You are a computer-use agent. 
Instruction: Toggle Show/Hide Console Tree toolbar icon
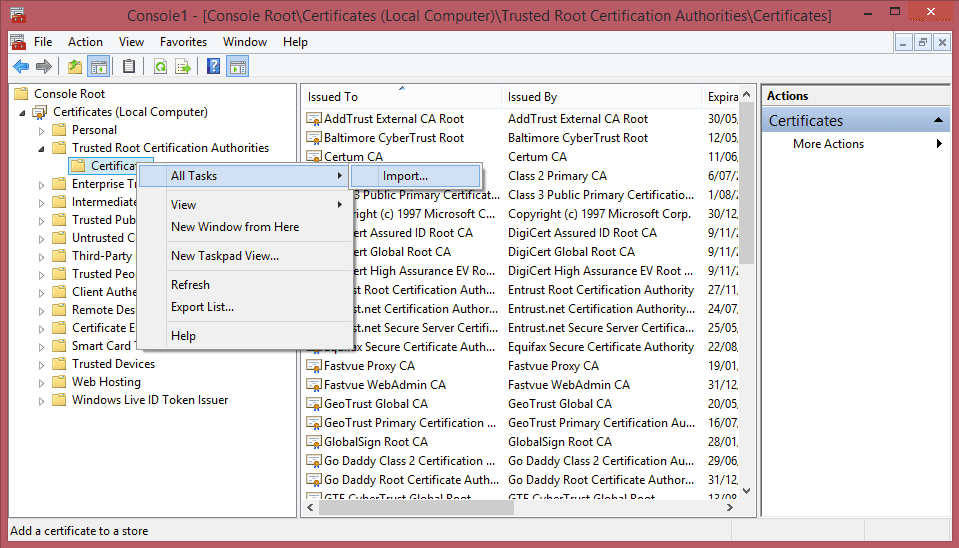click(98, 66)
